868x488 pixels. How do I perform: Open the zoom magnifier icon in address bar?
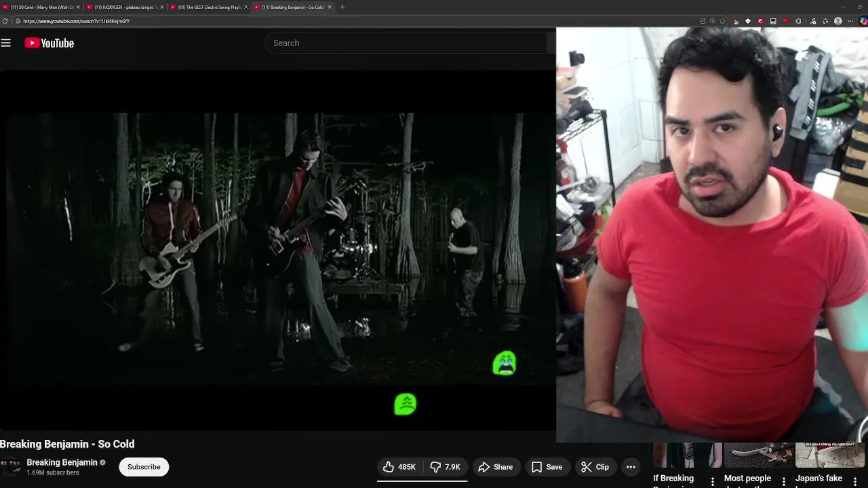713,21
